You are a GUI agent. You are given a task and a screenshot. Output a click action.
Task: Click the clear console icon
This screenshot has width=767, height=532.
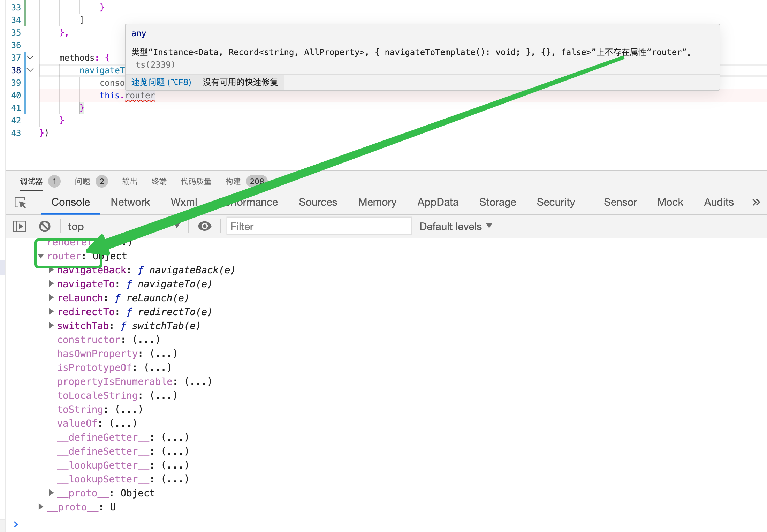pos(45,226)
